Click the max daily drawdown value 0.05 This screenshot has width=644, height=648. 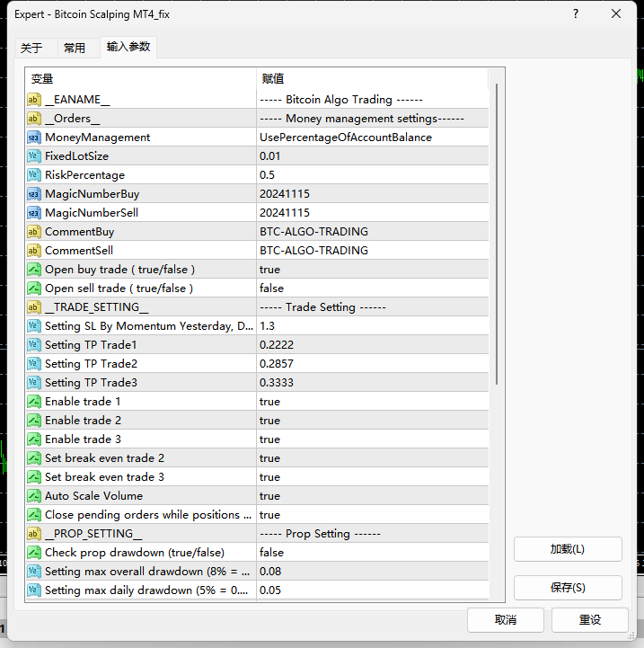tap(270, 590)
